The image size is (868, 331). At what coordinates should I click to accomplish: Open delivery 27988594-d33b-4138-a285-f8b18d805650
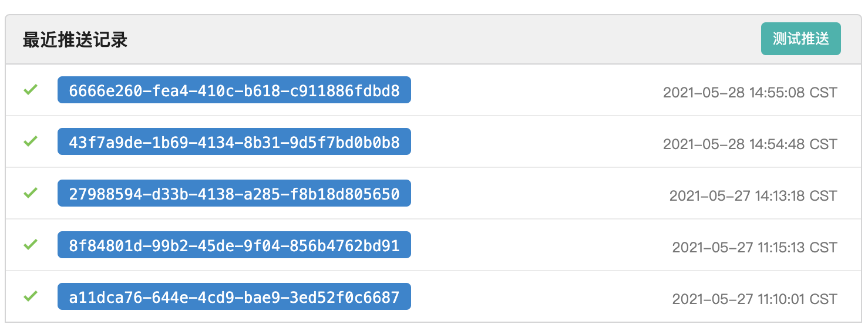234,193
